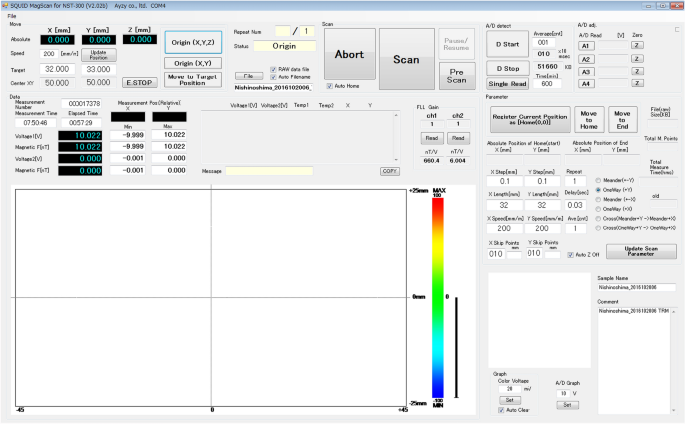Click the Delay[sec] field showing 0.03
The image size is (685, 424).
[575, 205]
